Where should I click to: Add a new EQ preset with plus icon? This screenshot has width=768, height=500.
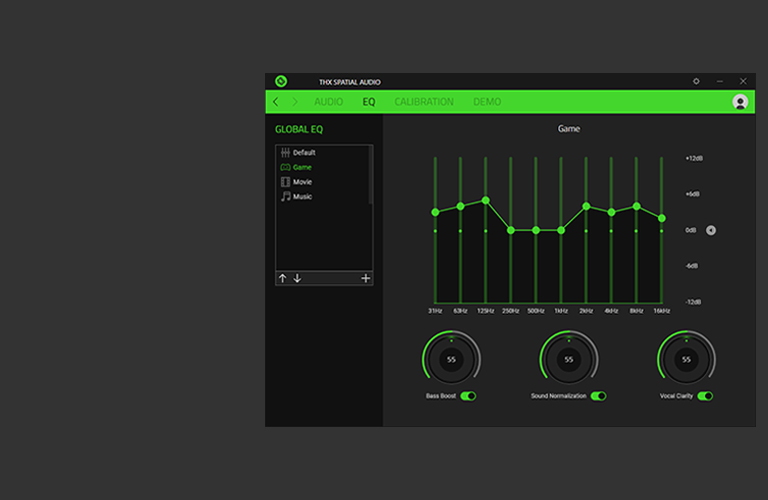point(365,278)
